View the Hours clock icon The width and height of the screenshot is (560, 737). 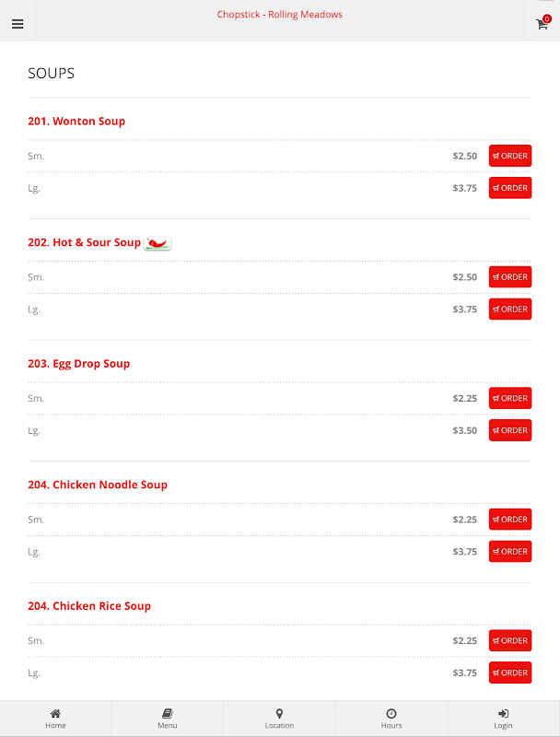(391, 713)
